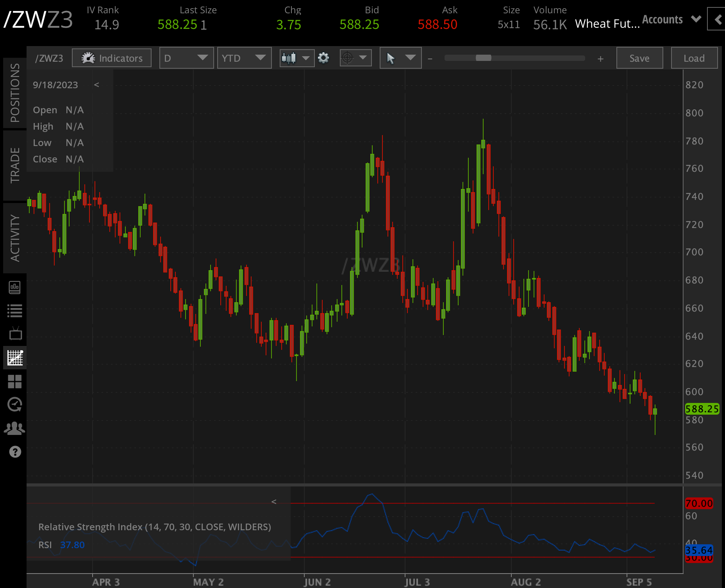725x588 pixels.
Task: Open chart settings via the gear icon
Action: pyautogui.click(x=323, y=58)
